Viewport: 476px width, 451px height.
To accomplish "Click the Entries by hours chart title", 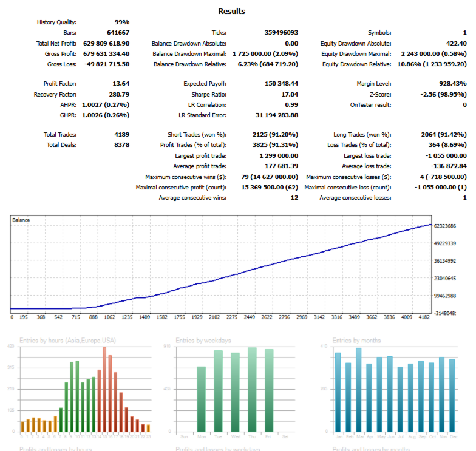I will [68, 341].
